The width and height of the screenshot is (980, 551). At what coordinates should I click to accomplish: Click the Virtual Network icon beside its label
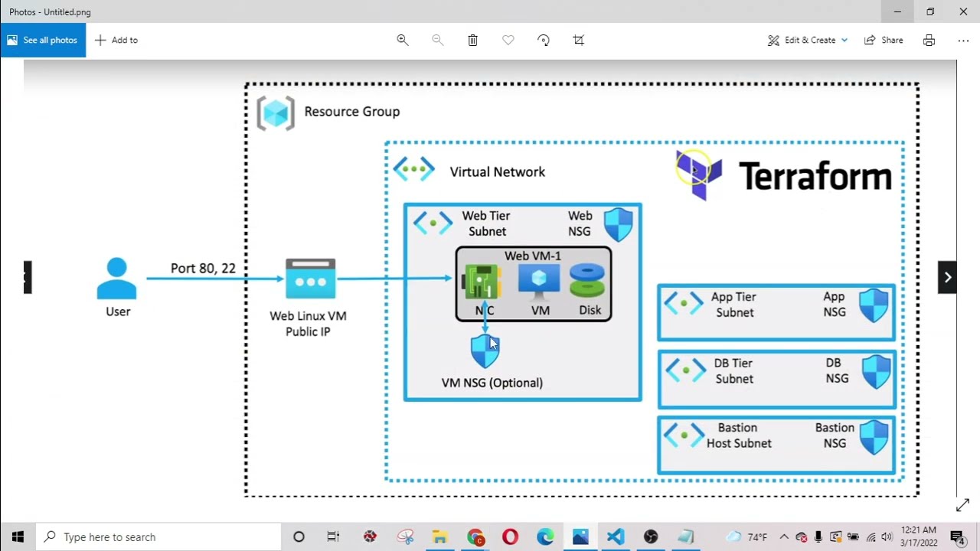(413, 169)
